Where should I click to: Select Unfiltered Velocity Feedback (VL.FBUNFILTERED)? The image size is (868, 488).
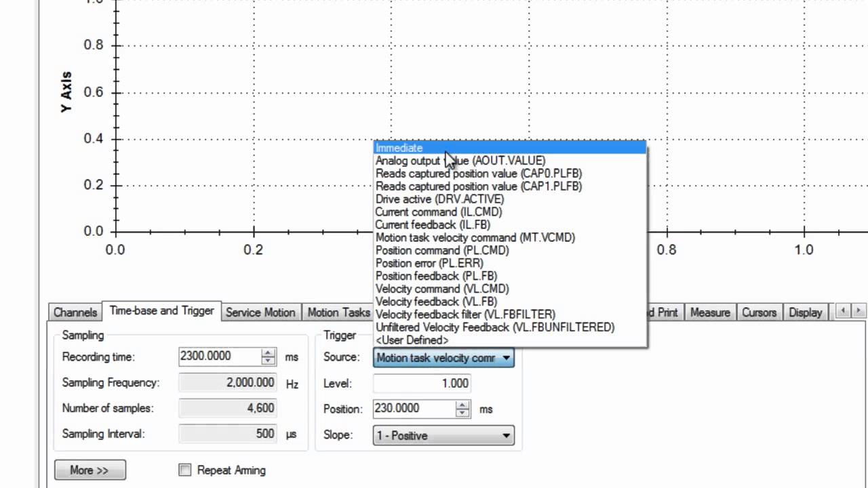(x=510, y=328)
